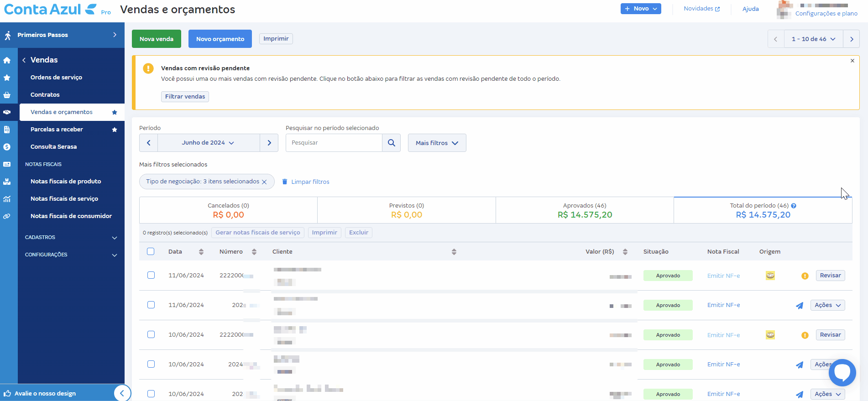Click top Imprimir button
This screenshot has height=401, width=868.
pyautogui.click(x=276, y=39)
